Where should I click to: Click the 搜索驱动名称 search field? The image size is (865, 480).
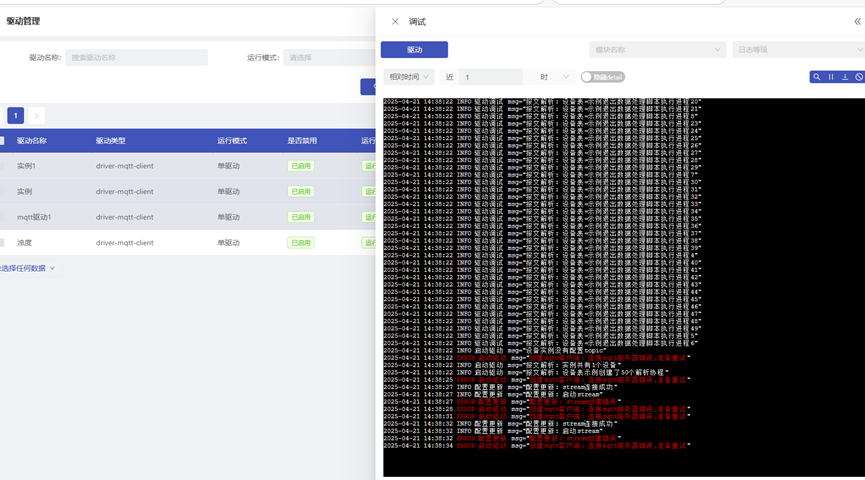[136, 58]
